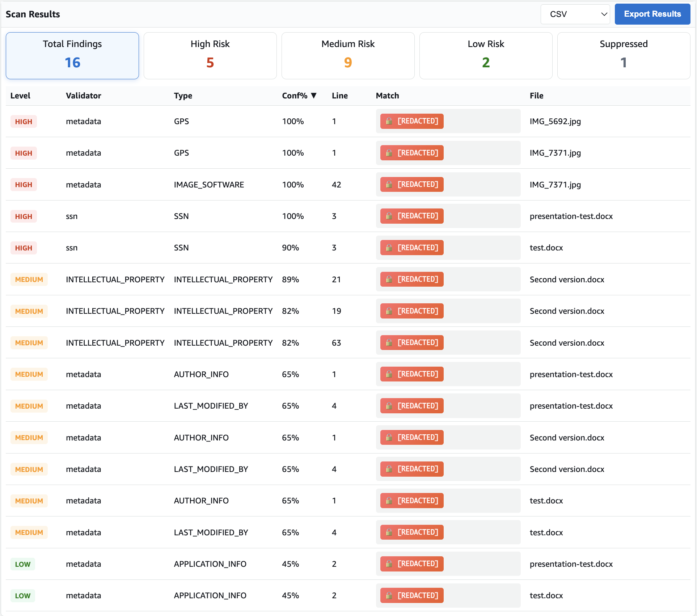The width and height of the screenshot is (697, 616).
Task: Select the IMG_5692.jpg file name
Action: 555,121
